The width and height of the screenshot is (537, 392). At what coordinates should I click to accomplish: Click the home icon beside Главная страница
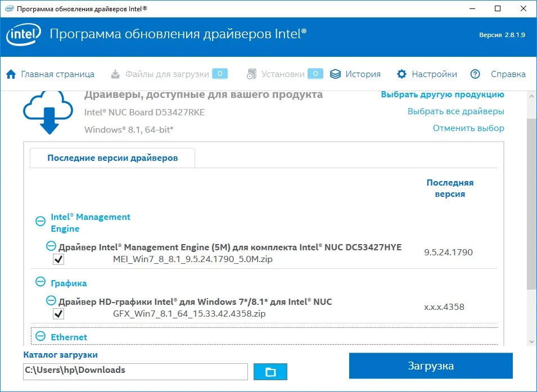coord(11,74)
